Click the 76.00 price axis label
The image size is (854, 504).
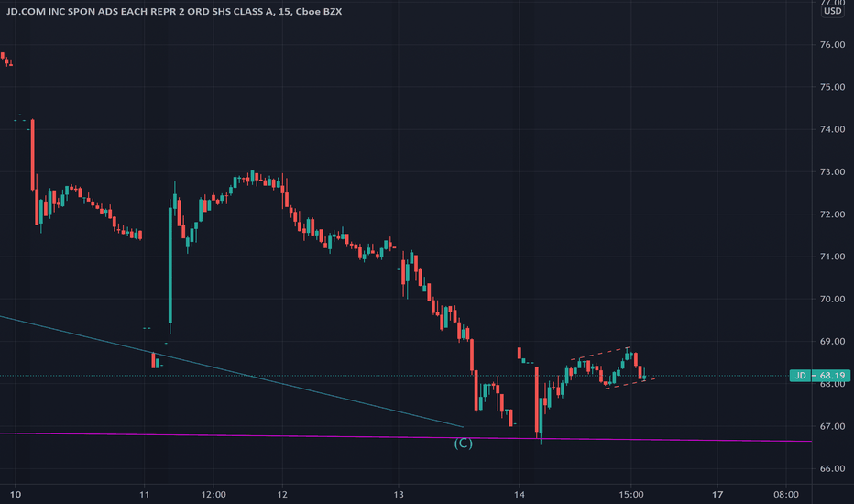pos(832,45)
